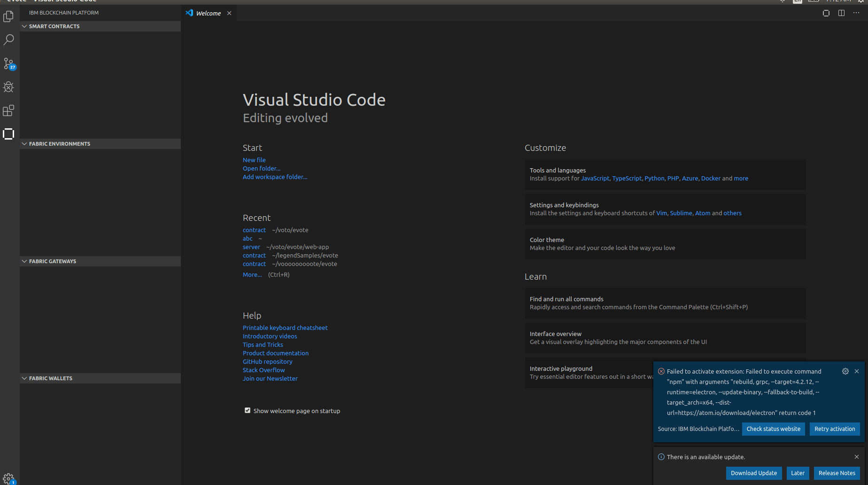Click the split editor icon

841,13
